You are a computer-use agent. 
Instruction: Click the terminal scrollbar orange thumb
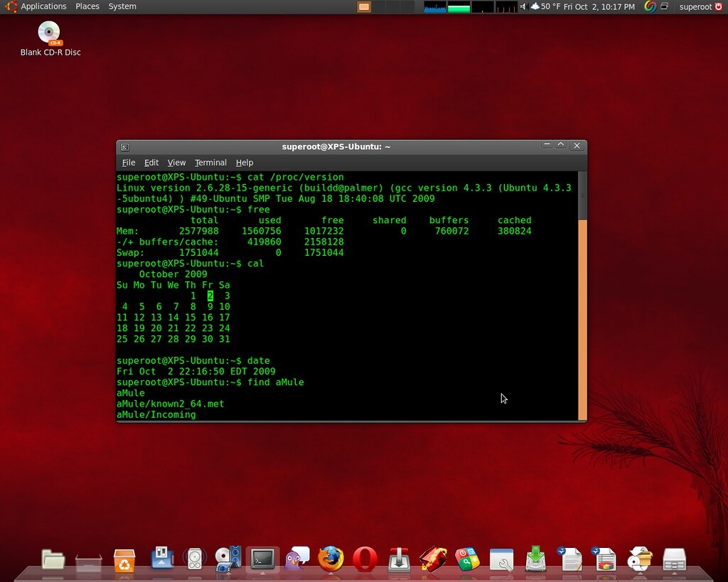click(x=583, y=319)
